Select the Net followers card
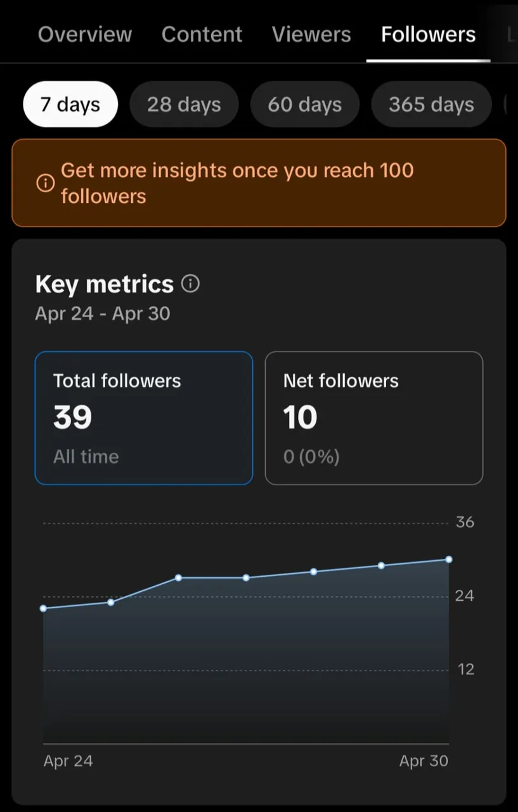 (374, 418)
